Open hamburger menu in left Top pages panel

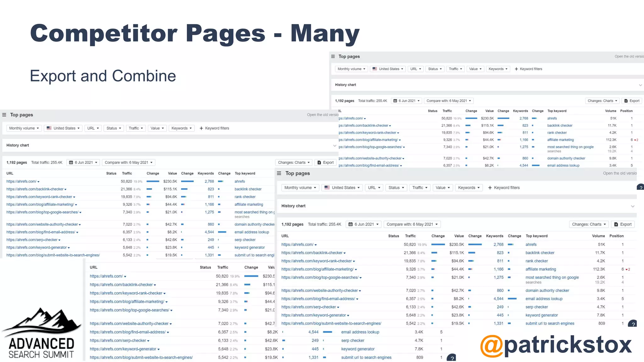coord(4,115)
